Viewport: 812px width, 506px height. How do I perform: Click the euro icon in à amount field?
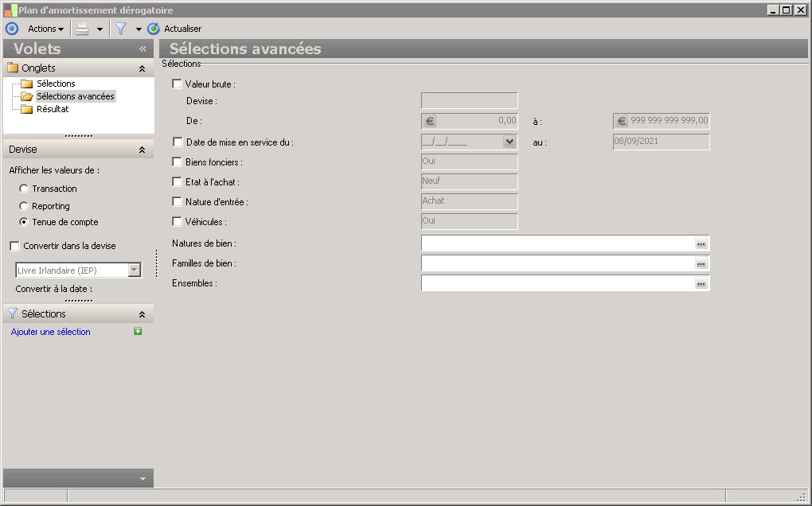(x=622, y=121)
